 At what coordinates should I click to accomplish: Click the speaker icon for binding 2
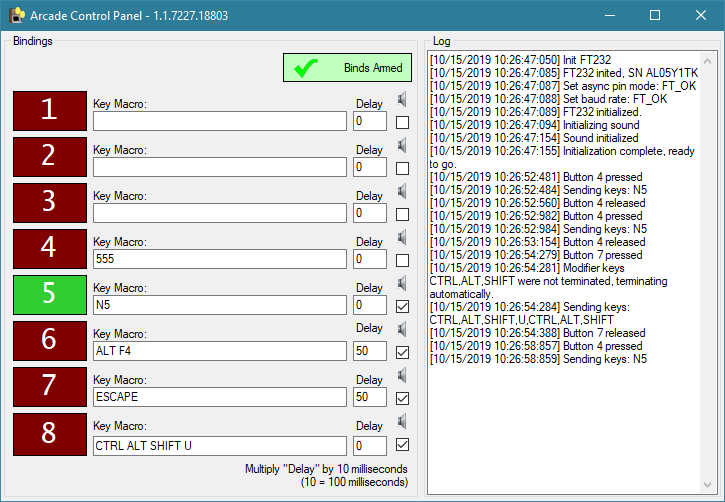coord(402,146)
